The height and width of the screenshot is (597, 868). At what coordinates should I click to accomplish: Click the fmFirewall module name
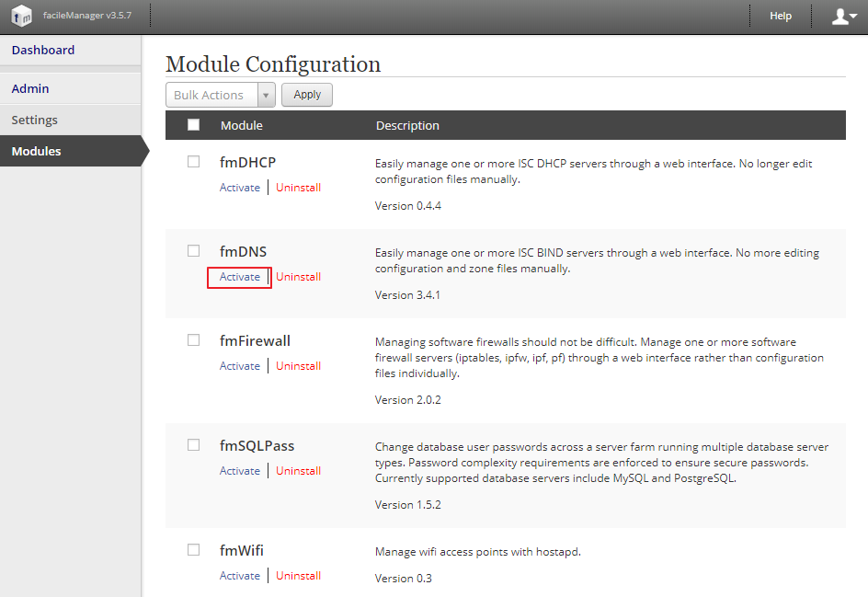pyautogui.click(x=255, y=340)
